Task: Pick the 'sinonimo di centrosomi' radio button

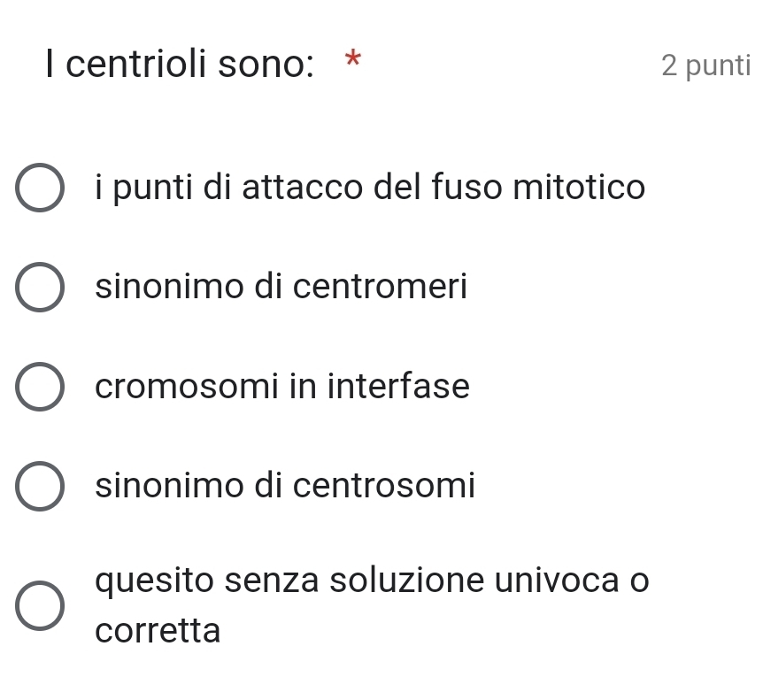Action: click(x=39, y=486)
